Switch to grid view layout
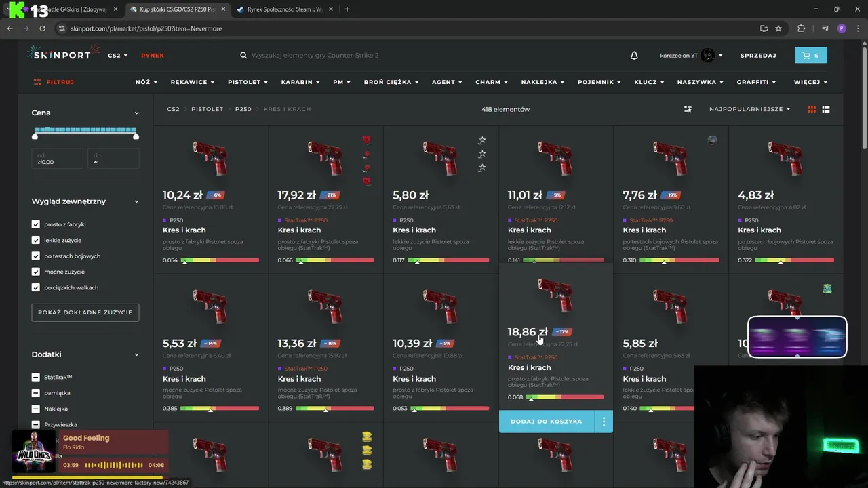Image resolution: width=868 pixels, height=488 pixels. [812, 109]
